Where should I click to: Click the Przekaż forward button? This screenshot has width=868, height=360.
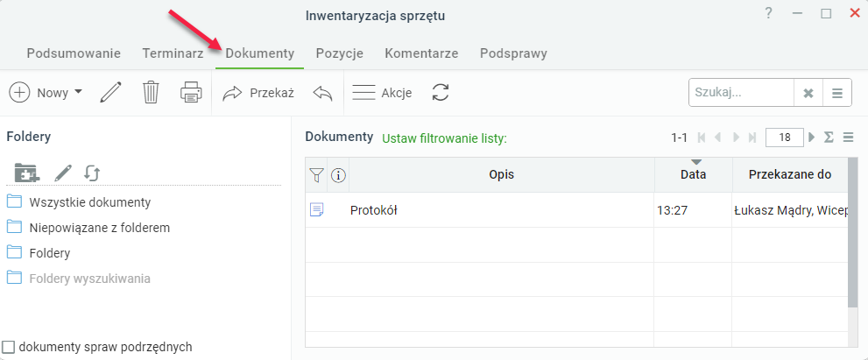[258, 93]
